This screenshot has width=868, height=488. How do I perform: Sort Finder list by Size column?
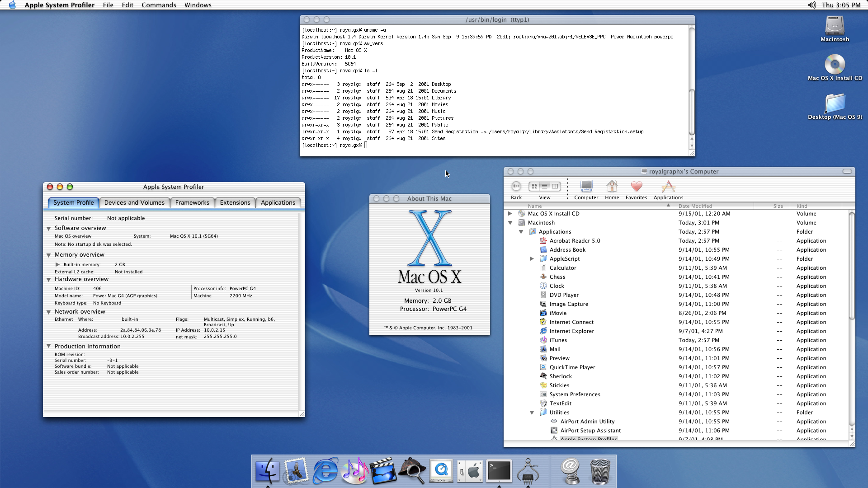tap(773, 206)
